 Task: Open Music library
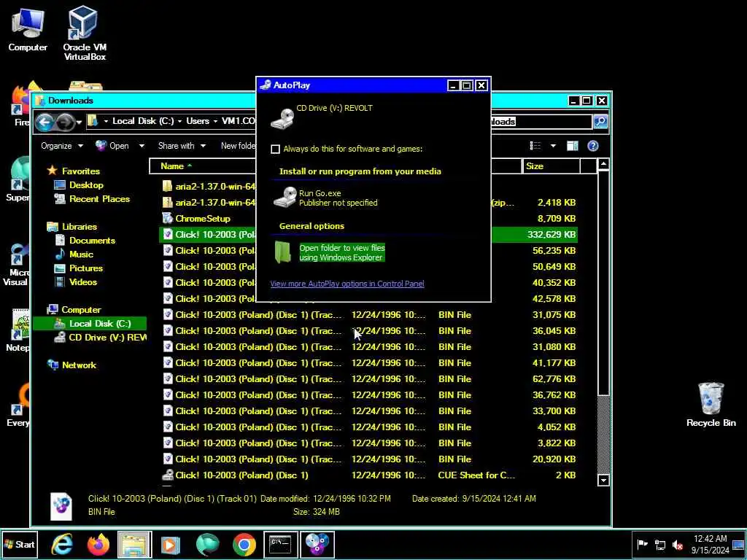click(x=82, y=254)
